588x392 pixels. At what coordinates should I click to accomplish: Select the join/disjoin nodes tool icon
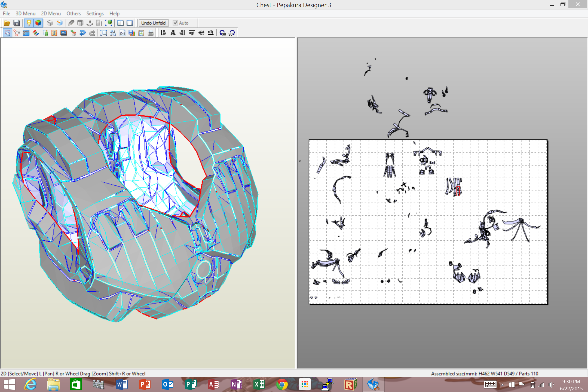17,33
